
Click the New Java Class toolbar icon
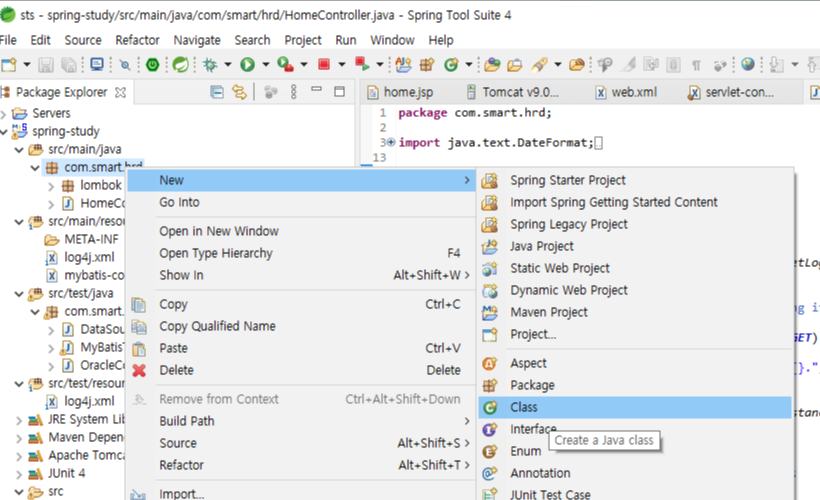(451, 65)
